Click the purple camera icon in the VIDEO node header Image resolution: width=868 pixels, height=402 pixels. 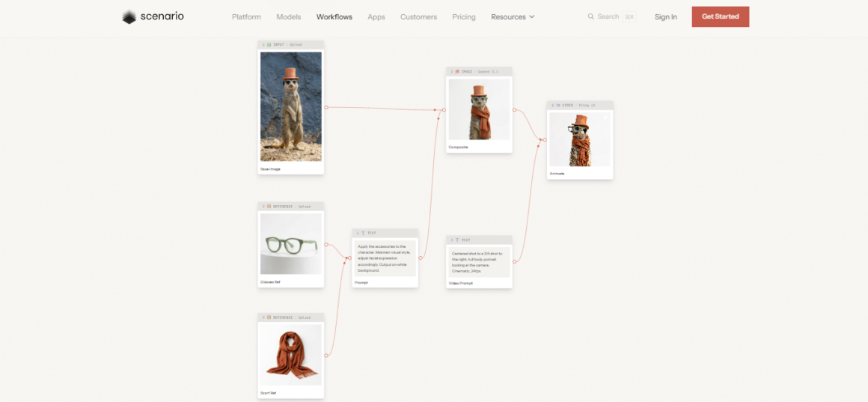click(x=558, y=105)
